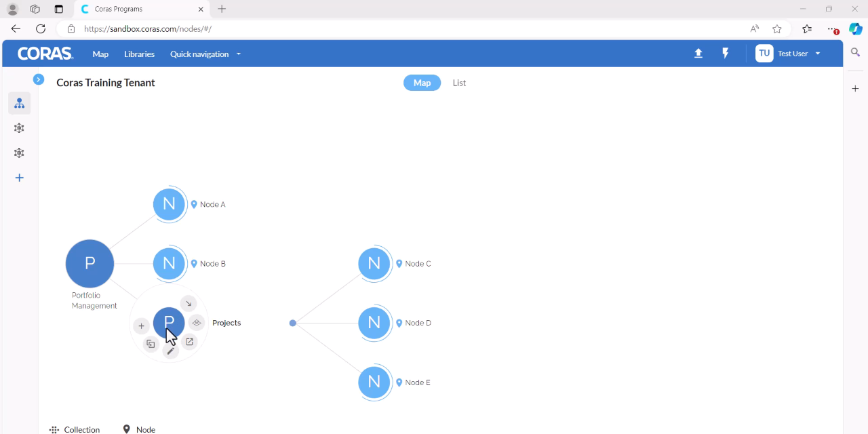Click the plus icon beside Projects node
This screenshot has width=868, height=434.
tap(141, 326)
